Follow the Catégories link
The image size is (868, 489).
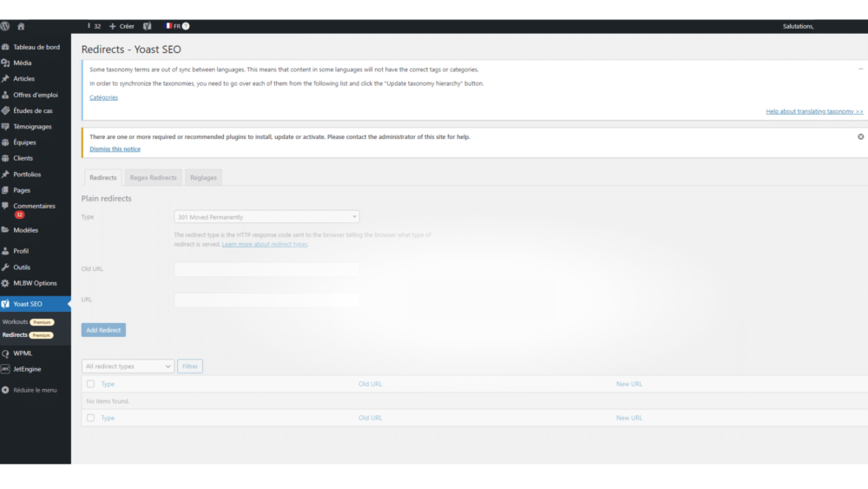click(103, 97)
